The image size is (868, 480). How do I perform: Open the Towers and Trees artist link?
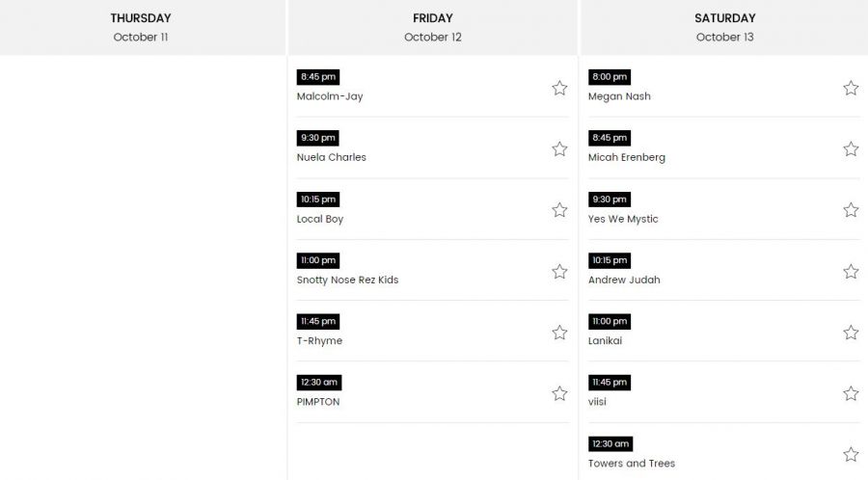coord(632,464)
